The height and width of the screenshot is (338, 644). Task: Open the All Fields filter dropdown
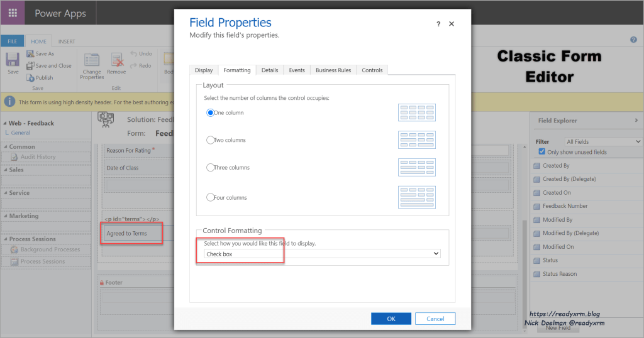(602, 142)
